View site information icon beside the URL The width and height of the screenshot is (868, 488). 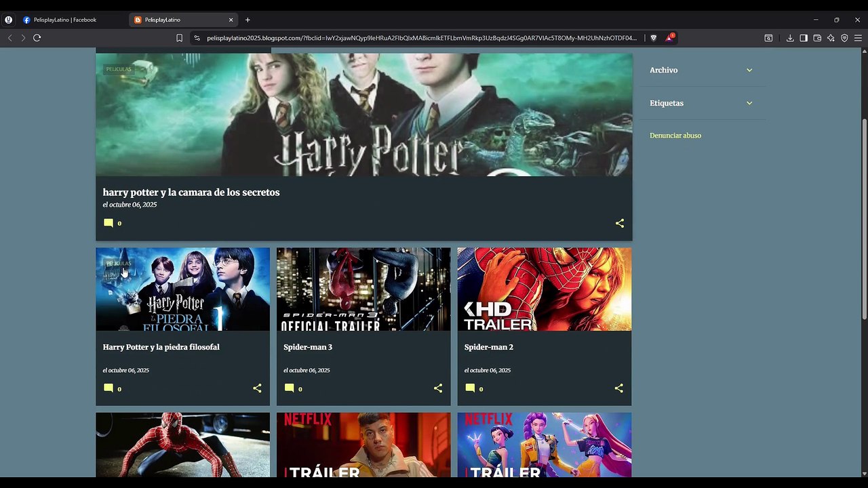(197, 38)
